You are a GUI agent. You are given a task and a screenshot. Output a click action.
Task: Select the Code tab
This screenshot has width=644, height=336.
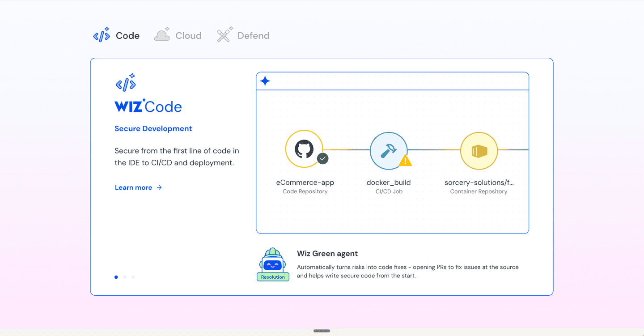116,35
